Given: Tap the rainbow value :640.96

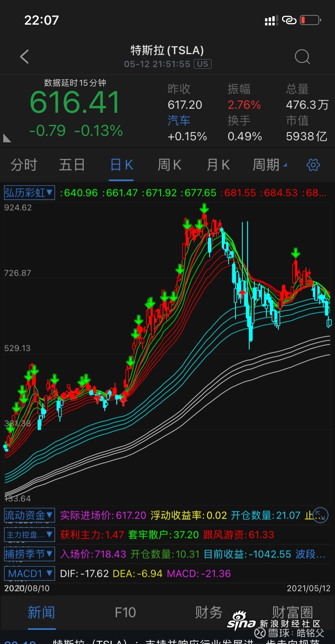Looking at the screenshot, I should 79,193.
